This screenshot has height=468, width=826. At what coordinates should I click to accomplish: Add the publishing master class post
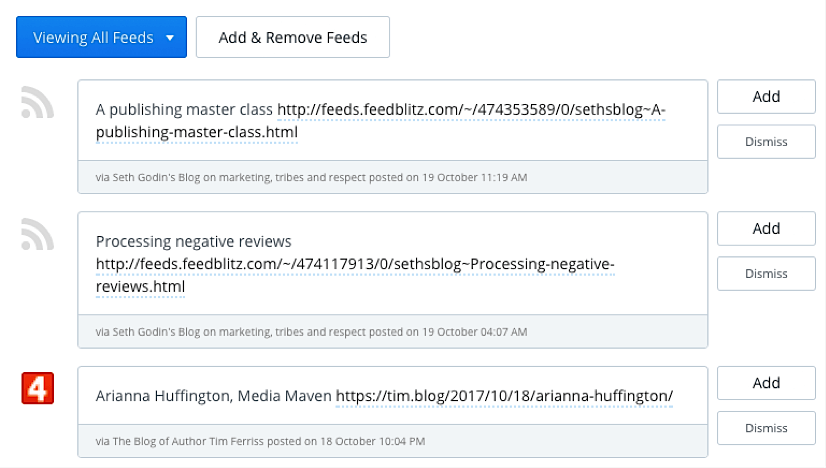coord(766,96)
